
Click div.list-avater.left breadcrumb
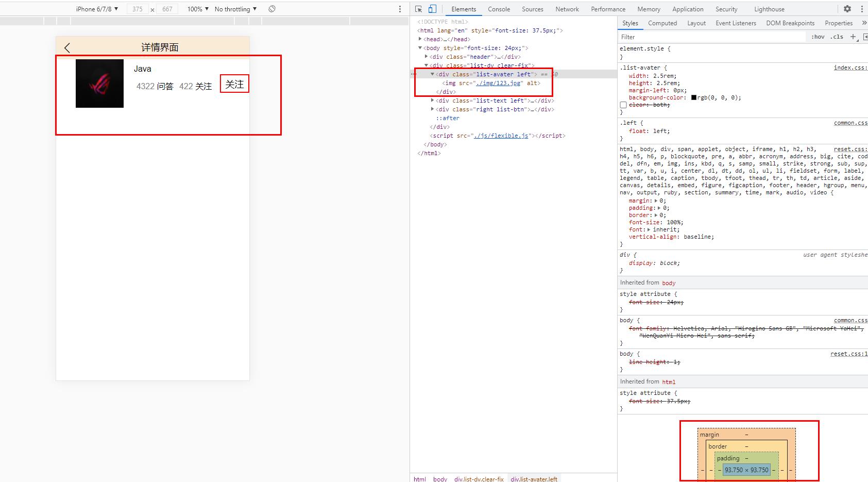click(534, 479)
